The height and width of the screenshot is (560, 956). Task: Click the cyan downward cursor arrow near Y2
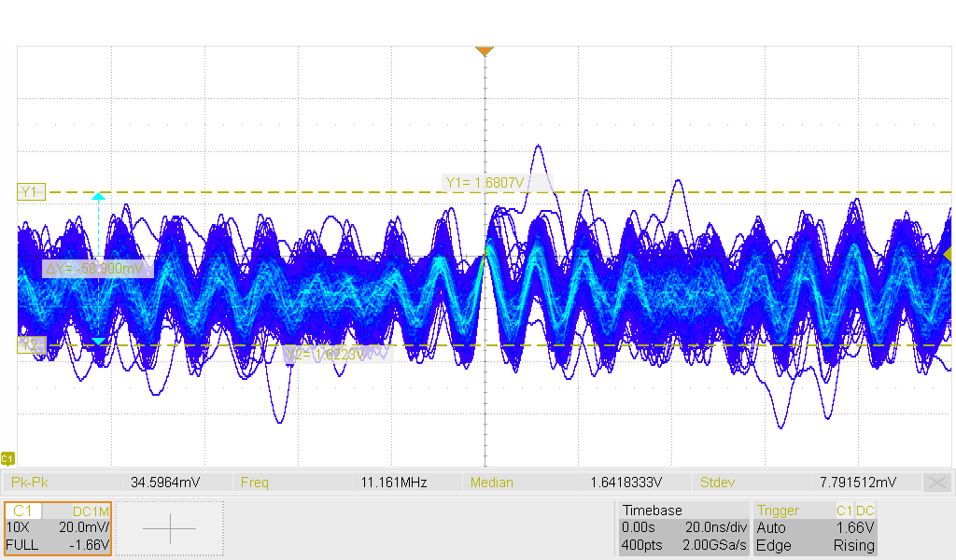(x=98, y=342)
